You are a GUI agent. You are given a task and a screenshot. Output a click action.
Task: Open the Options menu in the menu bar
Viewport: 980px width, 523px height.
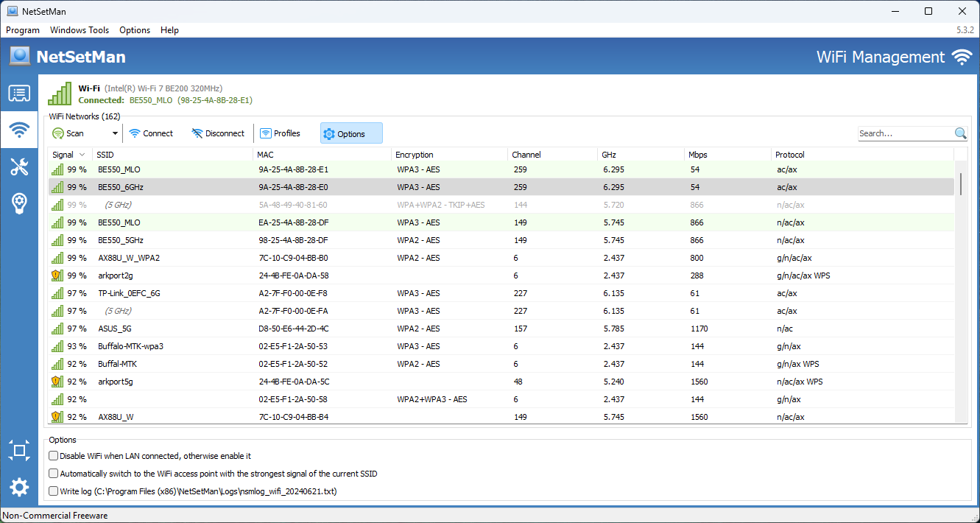[135, 30]
